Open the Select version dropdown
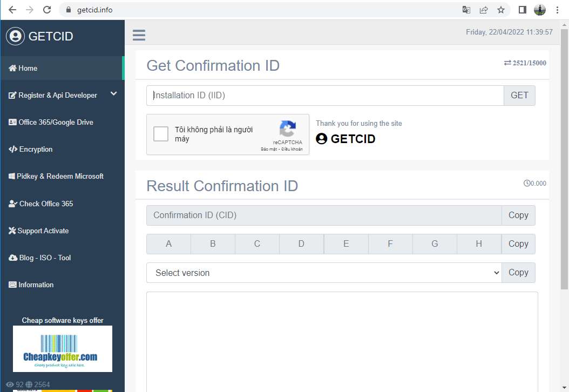Screen dimensions: 569x392 point(324,273)
